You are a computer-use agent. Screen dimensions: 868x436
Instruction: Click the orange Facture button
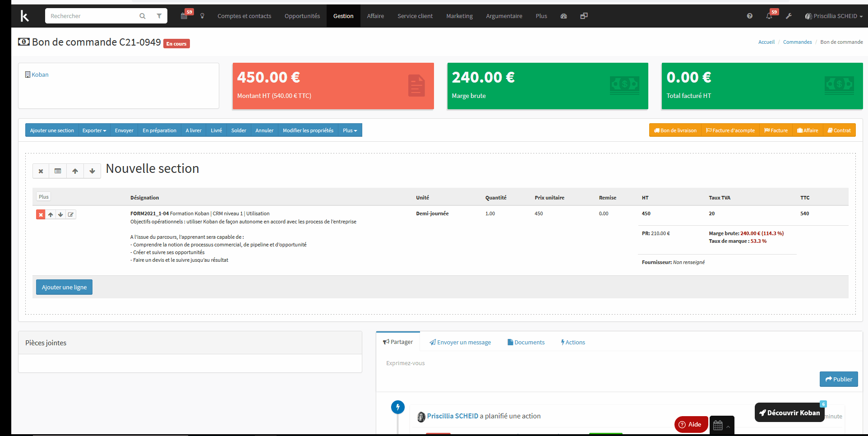776,130
